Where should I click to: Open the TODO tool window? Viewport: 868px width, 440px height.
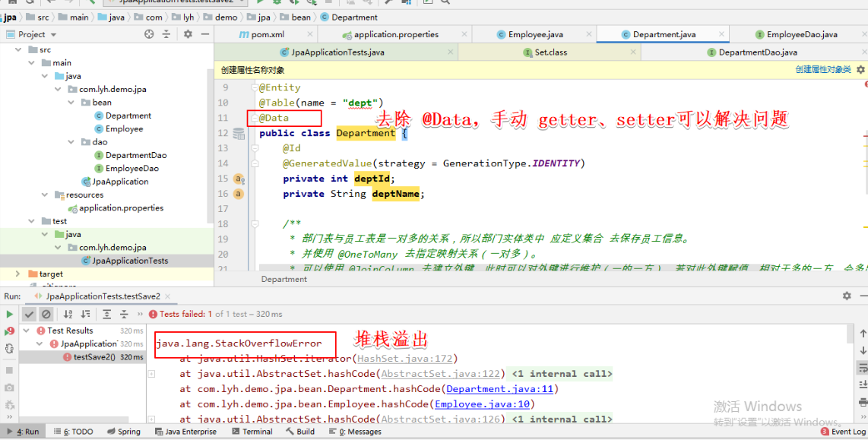tap(74, 432)
